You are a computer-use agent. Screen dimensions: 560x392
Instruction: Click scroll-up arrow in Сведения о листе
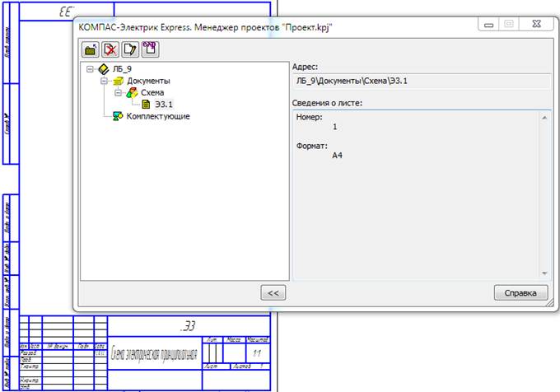tap(544, 118)
